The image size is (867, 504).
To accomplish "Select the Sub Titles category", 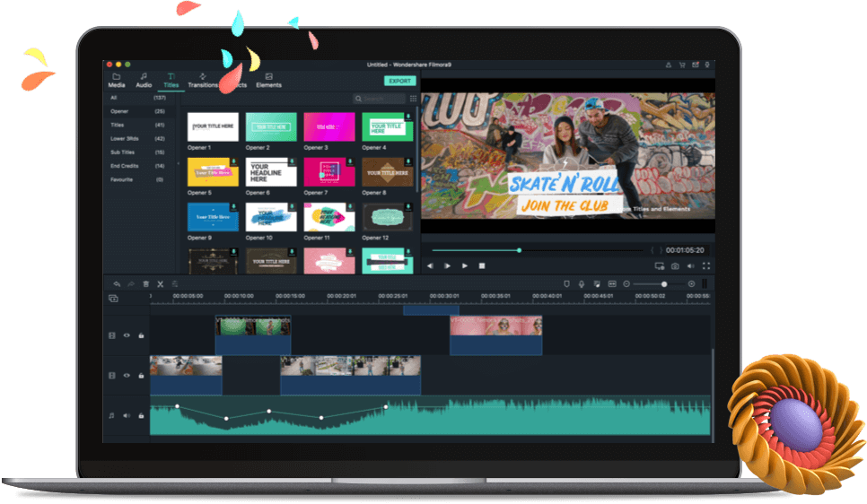I will click(x=137, y=152).
